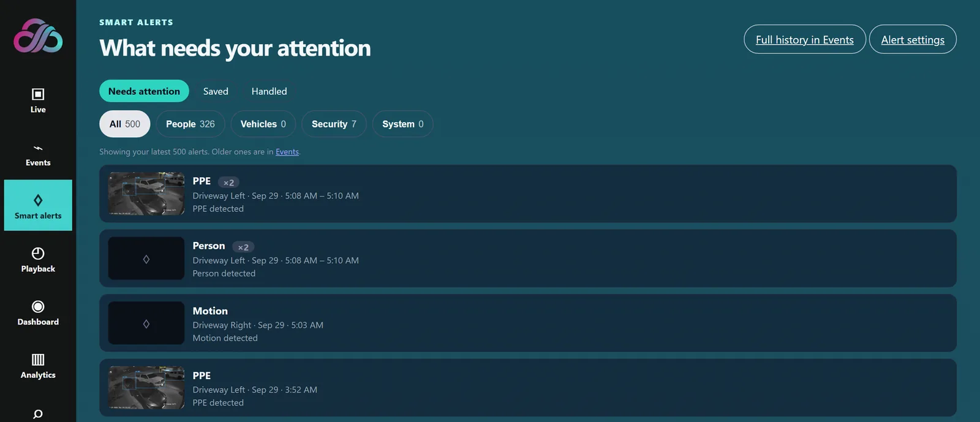Click the app logo in the sidebar

[x=38, y=36]
